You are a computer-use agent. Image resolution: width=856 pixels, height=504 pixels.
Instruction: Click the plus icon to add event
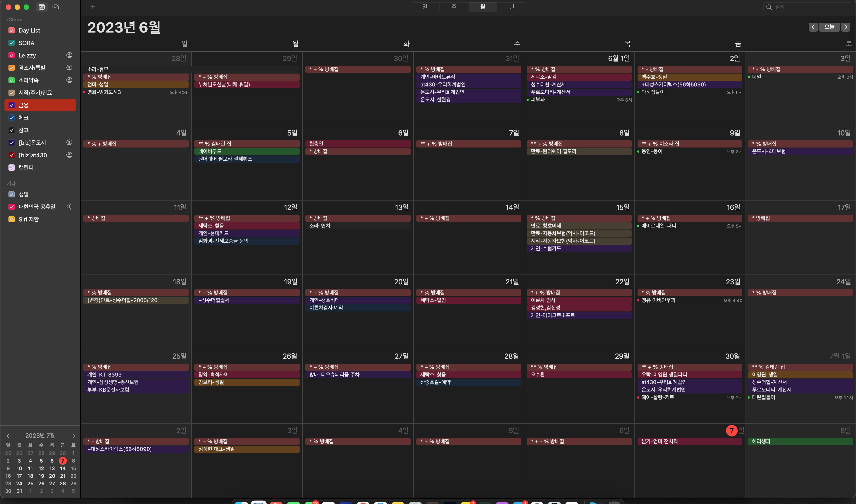(93, 7)
